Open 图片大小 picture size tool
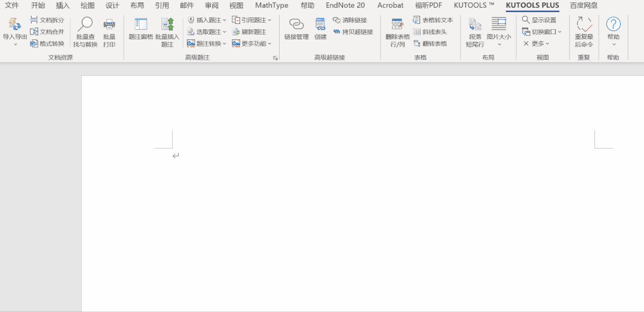Viewport: 644px width, 312px height. coord(499,32)
